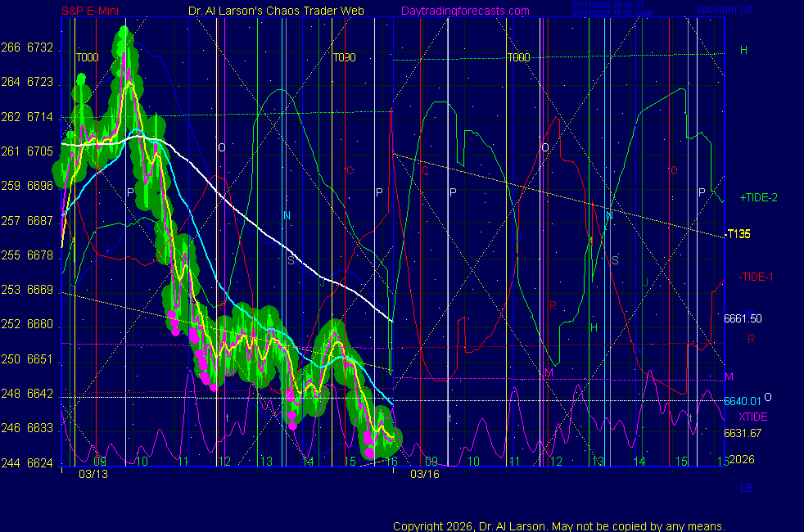
Task: Click the 6669 price axis label
Action: coord(39,290)
